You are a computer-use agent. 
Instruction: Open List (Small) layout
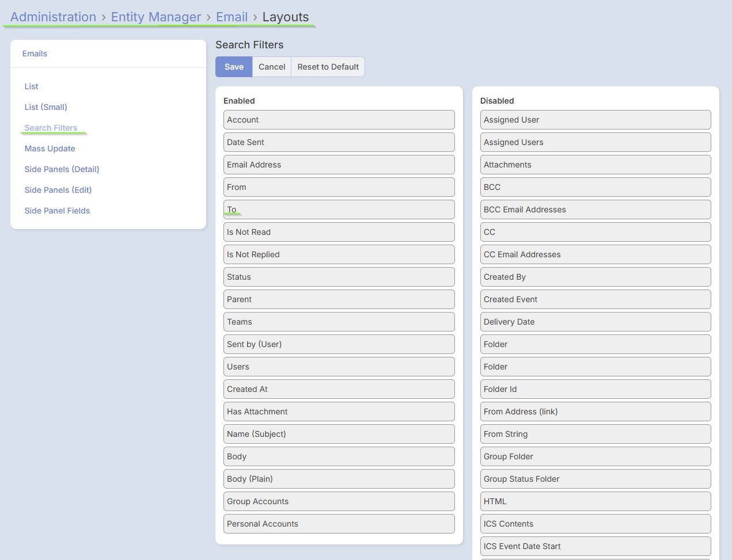(x=45, y=107)
